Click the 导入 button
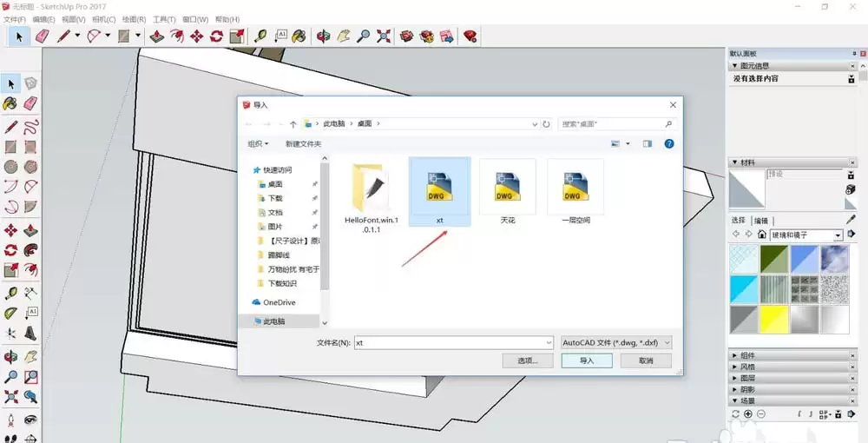This screenshot has width=868, height=443. pos(587,360)
